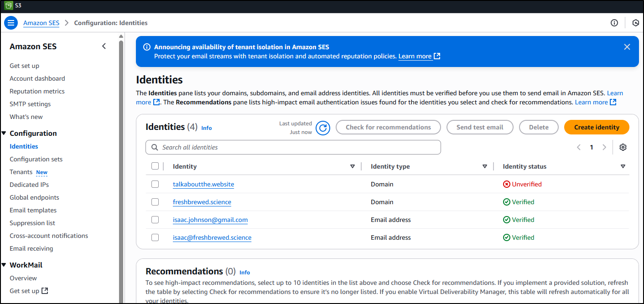Image resolution: width=644 pixels, height=304 pixels.
Task: Click the Unverified status icon for talkaboutthe.website
Action: (506, 184)
